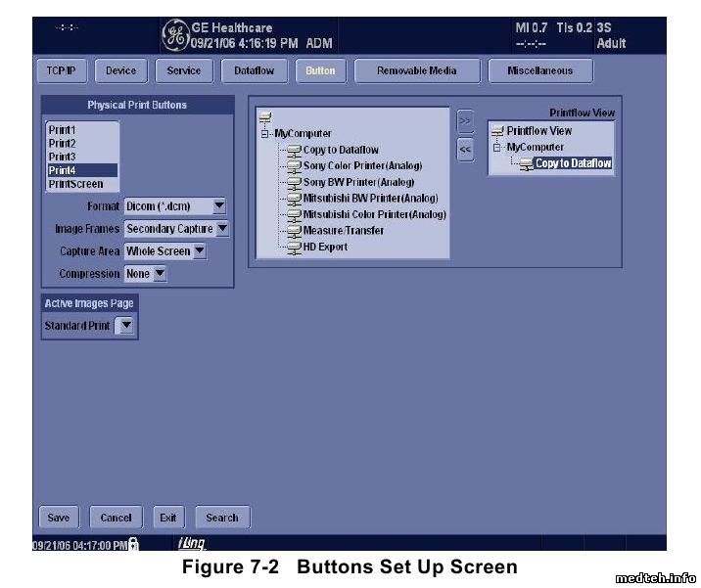The width and height of the screenshot is (701, 588).
Task: Click the Measure/Transfer device icon
Action: pos(295,231)
